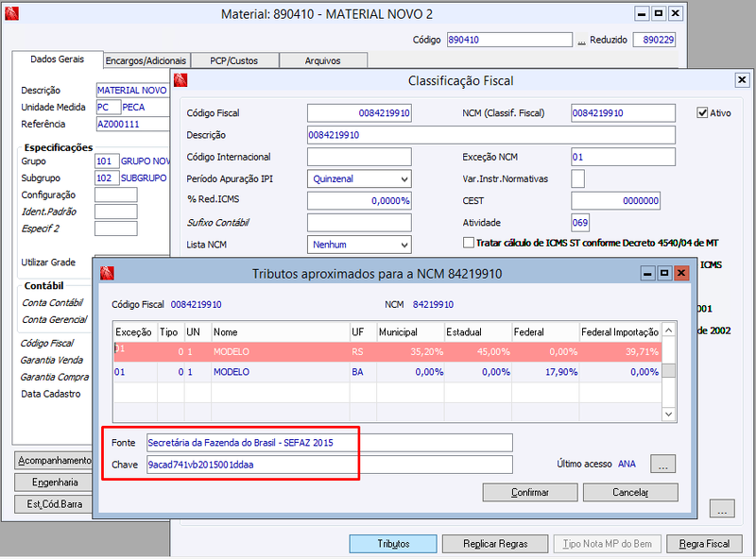Go to the PCP/Custos tab
Viewport: 756px width, 559px height.
click(x=233, y=60)
